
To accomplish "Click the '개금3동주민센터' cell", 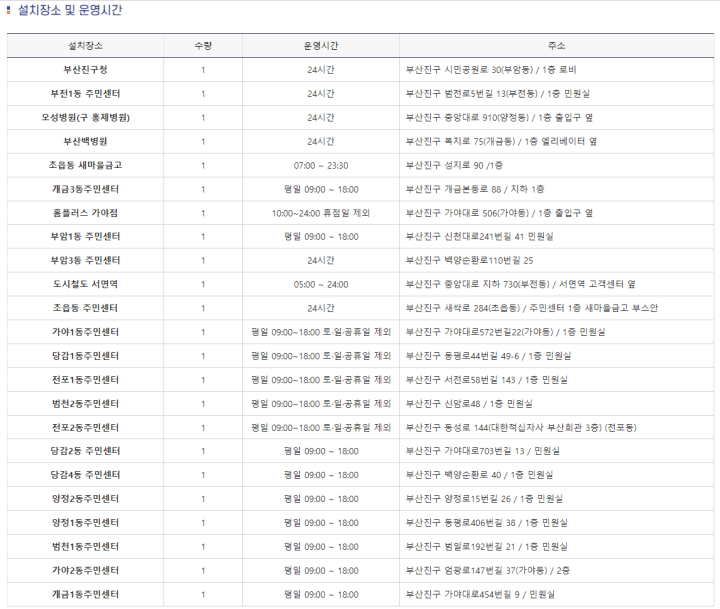I will click(85, 189).
